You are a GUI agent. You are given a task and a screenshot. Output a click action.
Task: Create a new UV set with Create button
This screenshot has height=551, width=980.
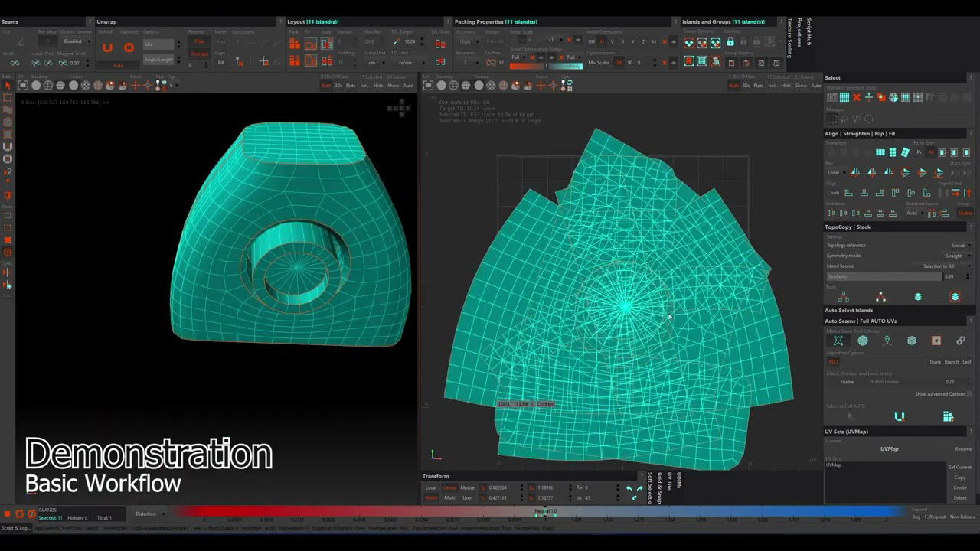point(960,487)
